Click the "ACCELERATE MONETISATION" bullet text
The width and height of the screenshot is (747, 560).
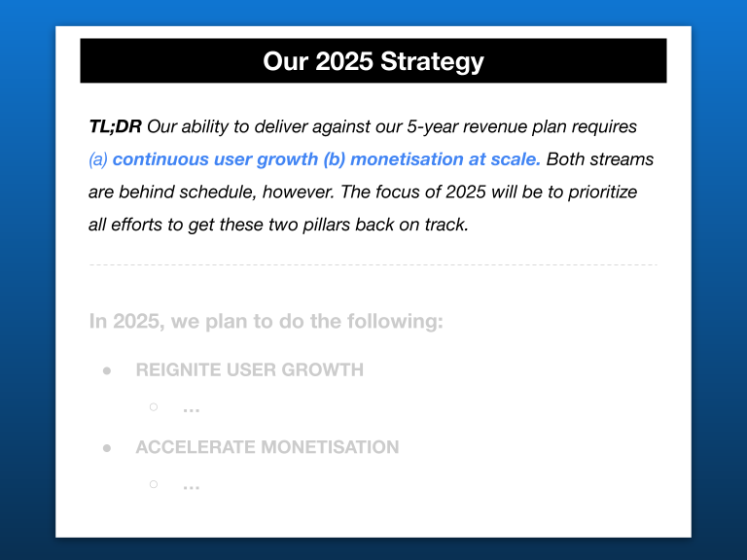[x=267, y=447]
